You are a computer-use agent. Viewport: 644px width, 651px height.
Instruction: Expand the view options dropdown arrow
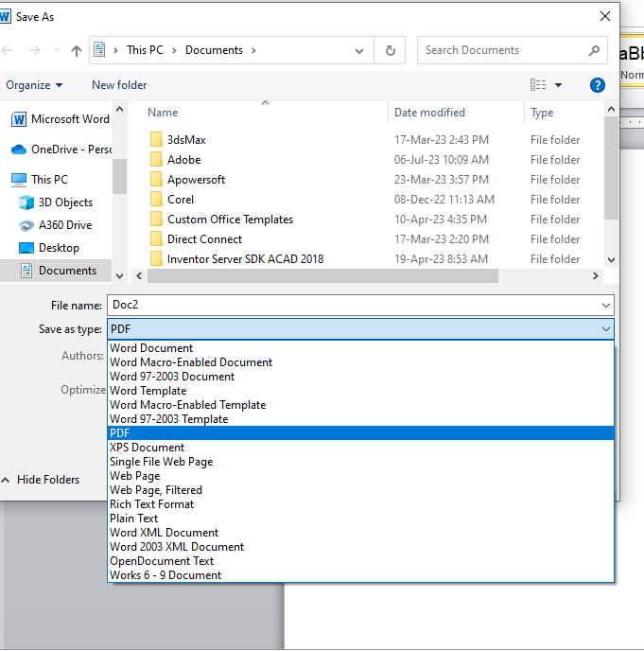click(x=559, y=85)
